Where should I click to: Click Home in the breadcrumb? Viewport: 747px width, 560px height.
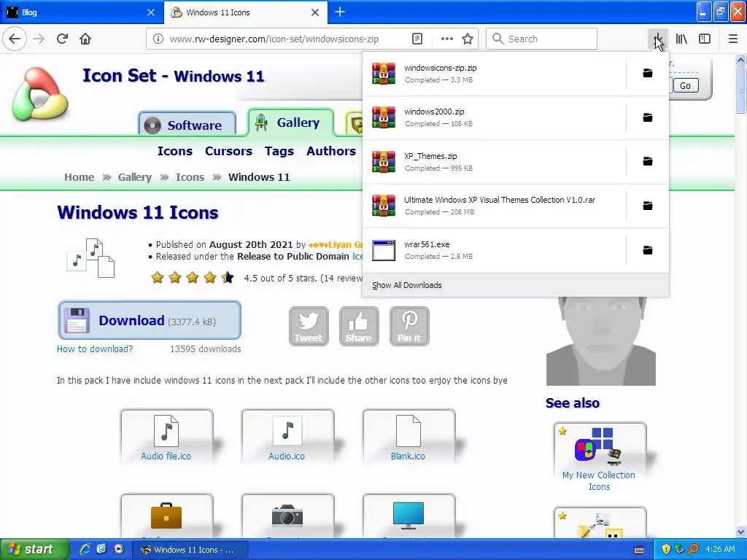click(79, 177)
